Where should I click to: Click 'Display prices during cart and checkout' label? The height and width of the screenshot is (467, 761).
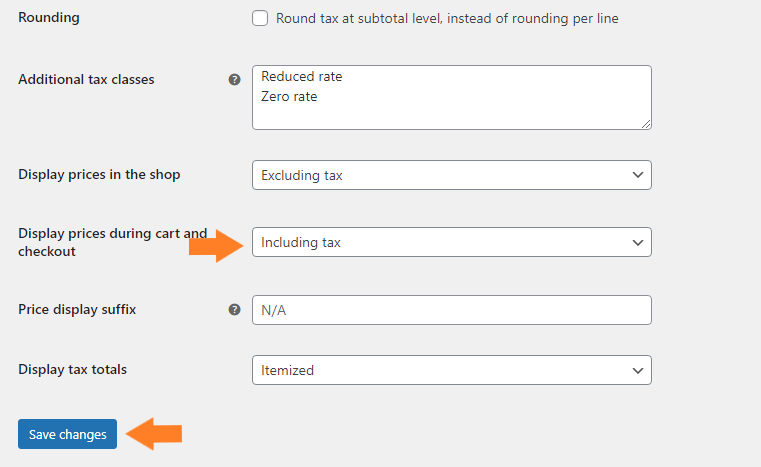pyautogui.click(x=112, y=242)
